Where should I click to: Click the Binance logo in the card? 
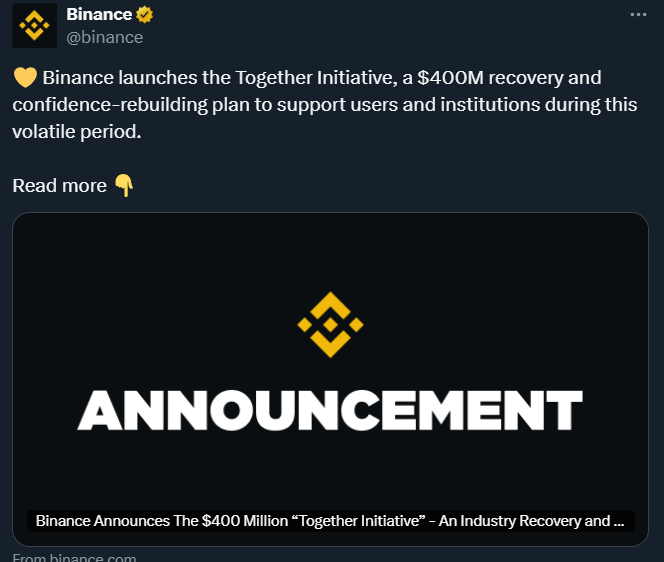point(330,325)
